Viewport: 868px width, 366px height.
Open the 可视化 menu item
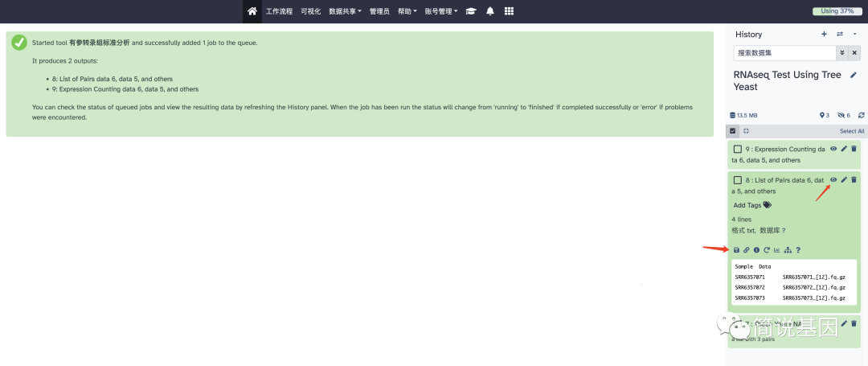click(310, 11)
